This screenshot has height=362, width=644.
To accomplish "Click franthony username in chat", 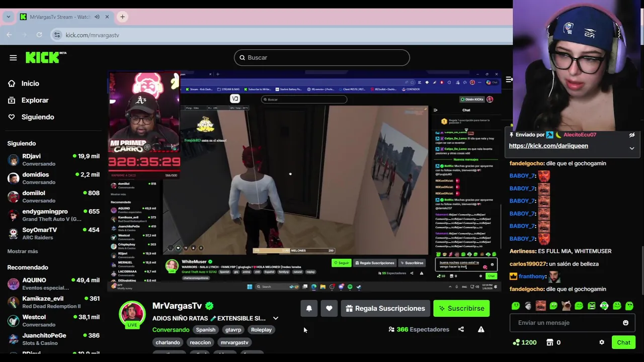I will click(x=532, y=277).
